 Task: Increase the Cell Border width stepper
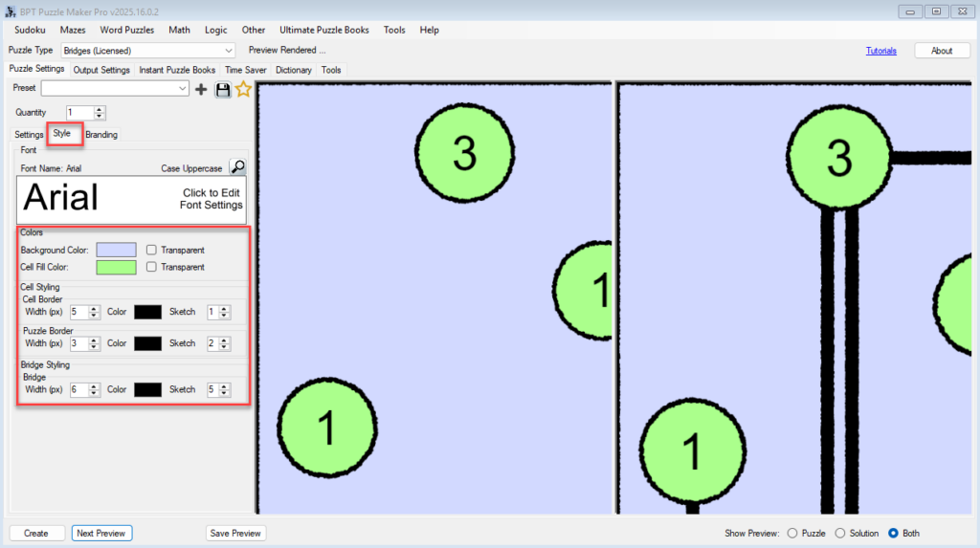(94, 308)
